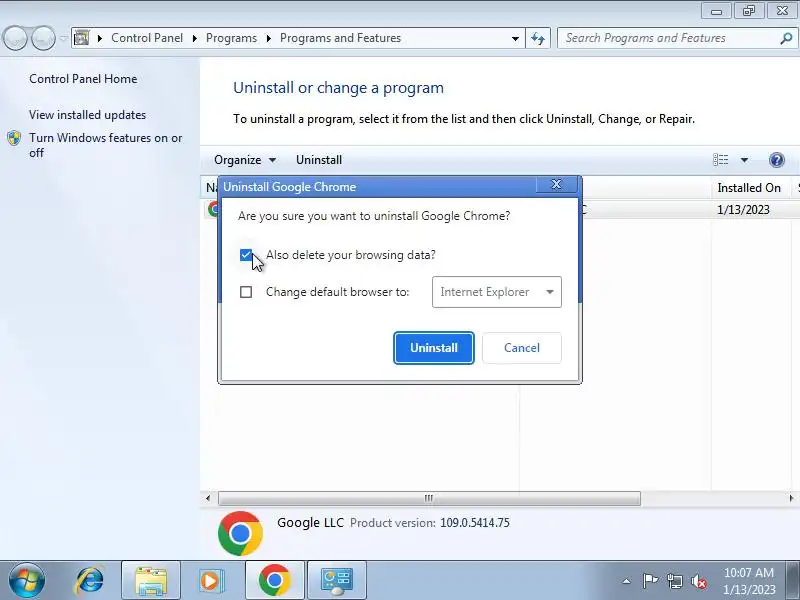Enable Change default browser to checkbox
This screenshot has width=800, height=600.
(246, 292)
